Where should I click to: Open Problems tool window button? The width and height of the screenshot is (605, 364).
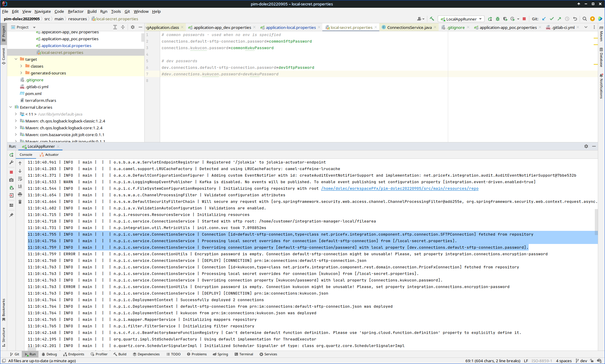(x=197, y=354)
